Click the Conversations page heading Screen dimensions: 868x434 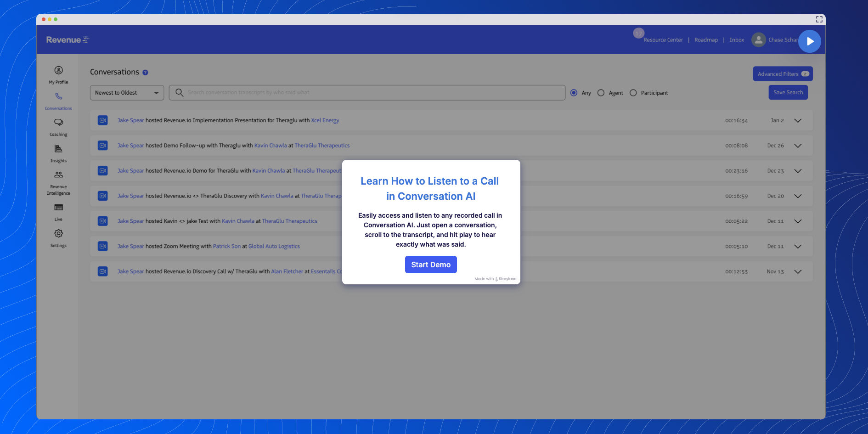(x=114, y=72)
